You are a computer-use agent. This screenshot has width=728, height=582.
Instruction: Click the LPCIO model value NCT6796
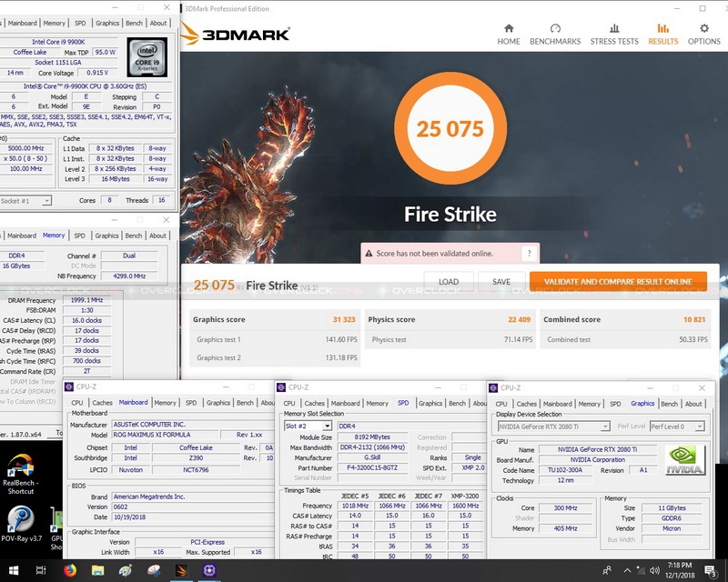coord(197,469)
